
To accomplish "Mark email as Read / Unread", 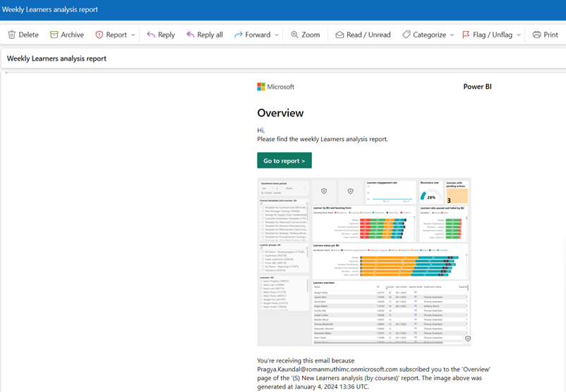I will pyautogui.click(x=363, y=35).
